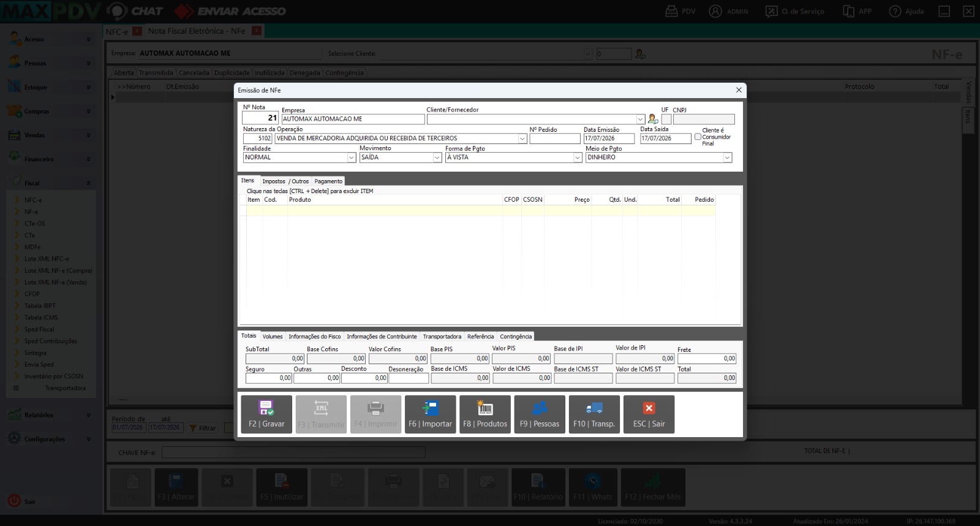
Task: Open Cliente/Fornecedor dropdown
Action: 641,120
